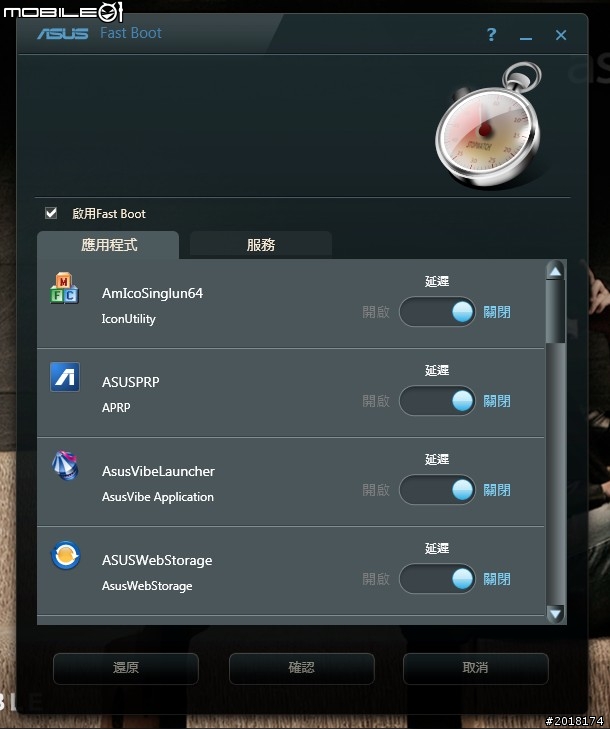This screenshot has height=729, width=610.
Task: Click the scroll up arrow of list
Action: (555, 271)
